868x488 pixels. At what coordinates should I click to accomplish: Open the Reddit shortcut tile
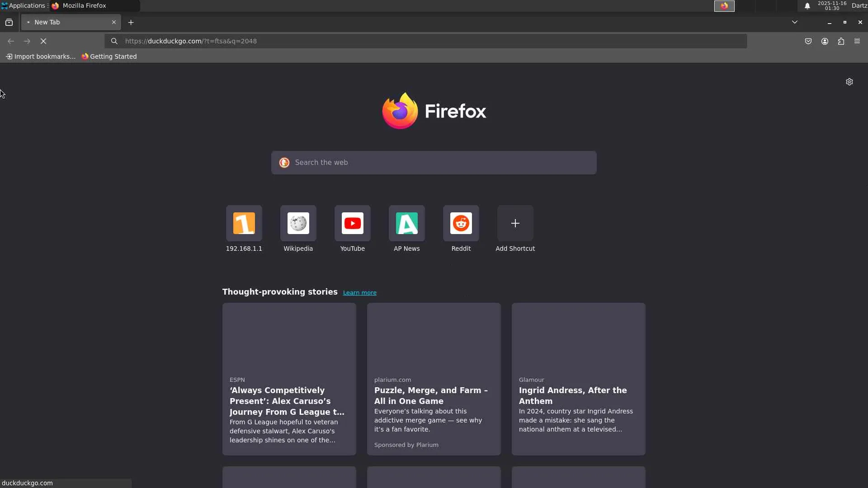[461, 224]
